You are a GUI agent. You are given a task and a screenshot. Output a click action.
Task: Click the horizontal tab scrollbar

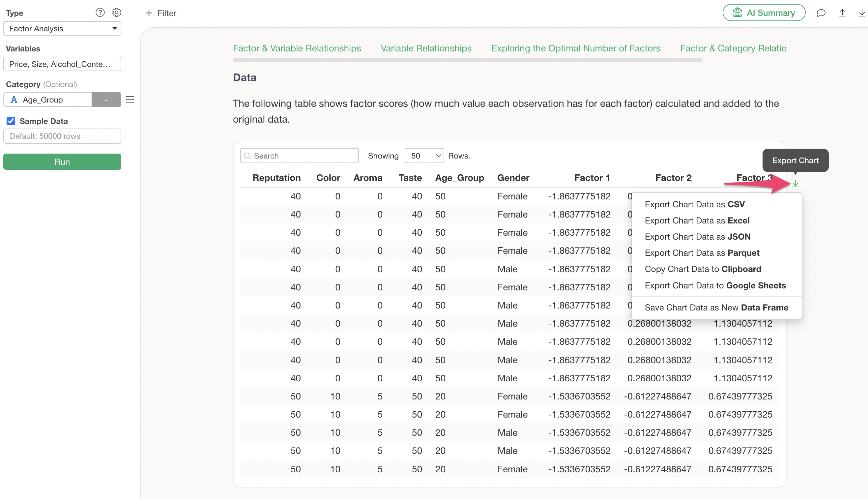pos(467,60)
